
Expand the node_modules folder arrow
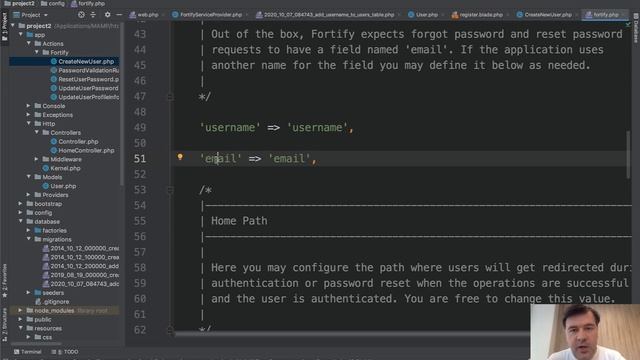click(21, 311)
